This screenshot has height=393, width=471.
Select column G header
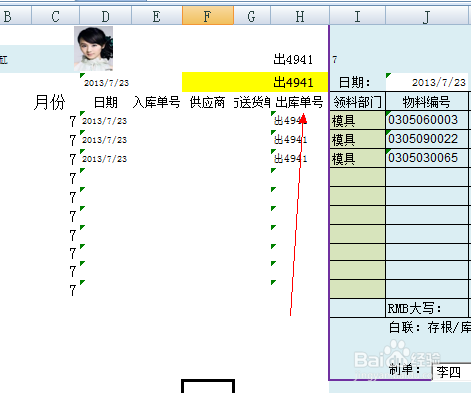click(x=252, y=16)
